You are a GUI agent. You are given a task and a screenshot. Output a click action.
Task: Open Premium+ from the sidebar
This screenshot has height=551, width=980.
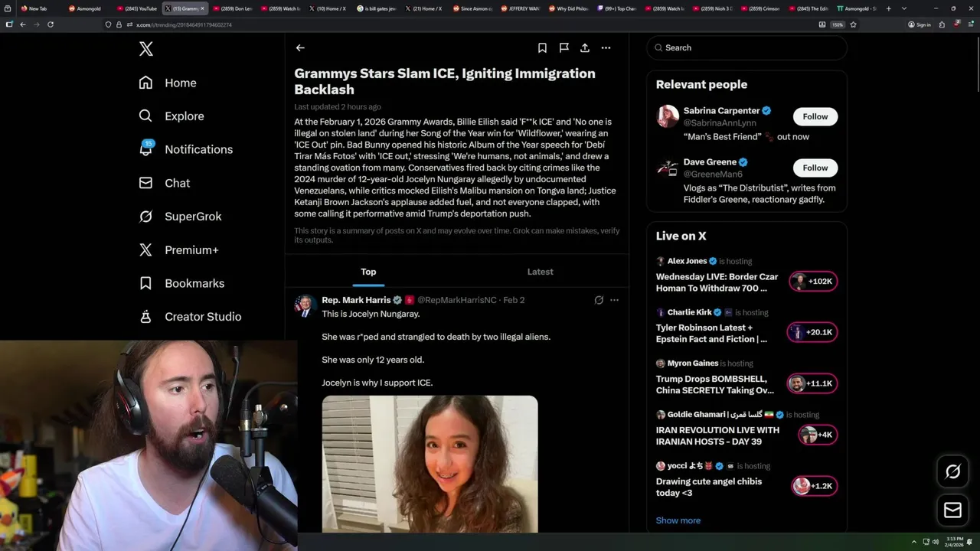[178, 250]
